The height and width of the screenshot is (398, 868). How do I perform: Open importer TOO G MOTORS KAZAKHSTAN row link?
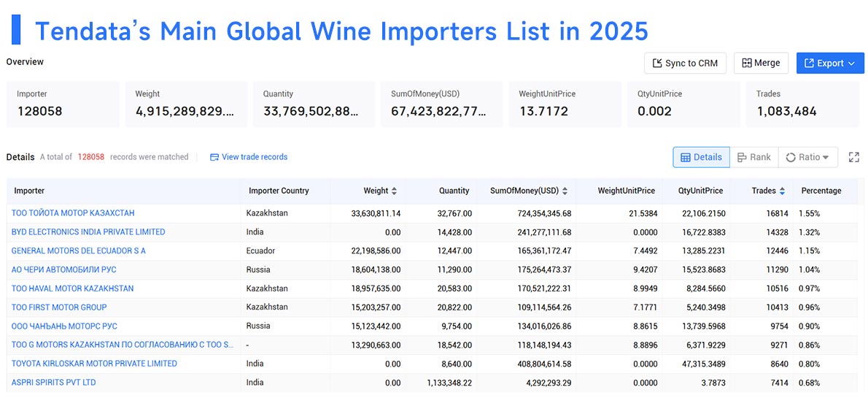click(x=123, y=345)
